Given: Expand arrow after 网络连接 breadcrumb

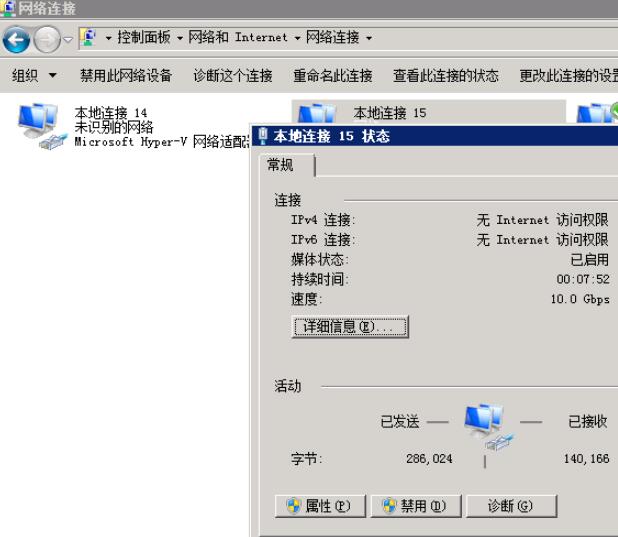Looking at the screenshot, I should (369, 38).
